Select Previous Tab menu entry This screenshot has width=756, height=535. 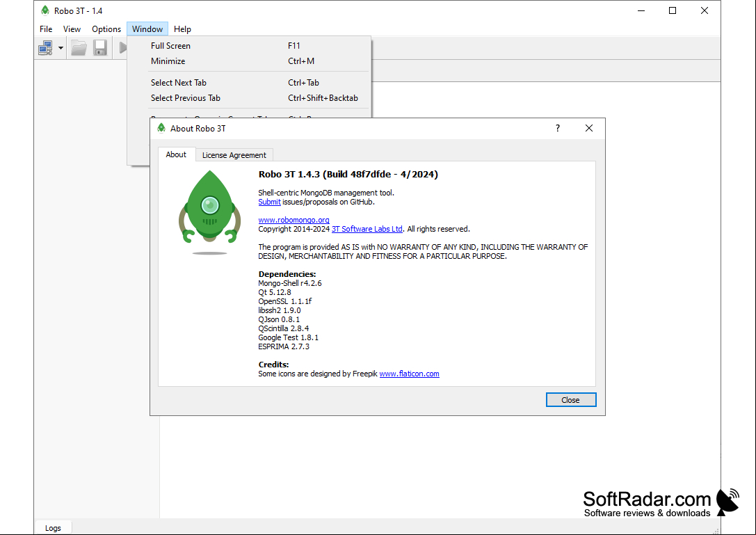coord(249,98)
